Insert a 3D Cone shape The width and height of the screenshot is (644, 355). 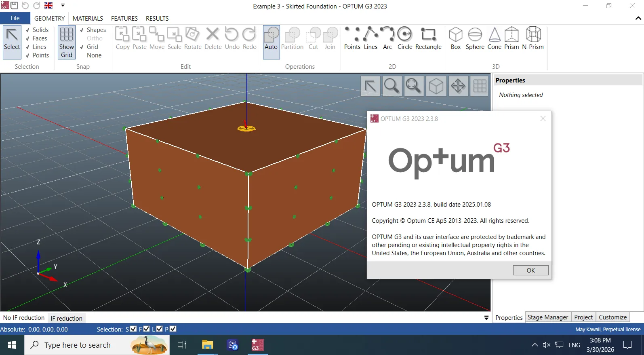[495, 38]
